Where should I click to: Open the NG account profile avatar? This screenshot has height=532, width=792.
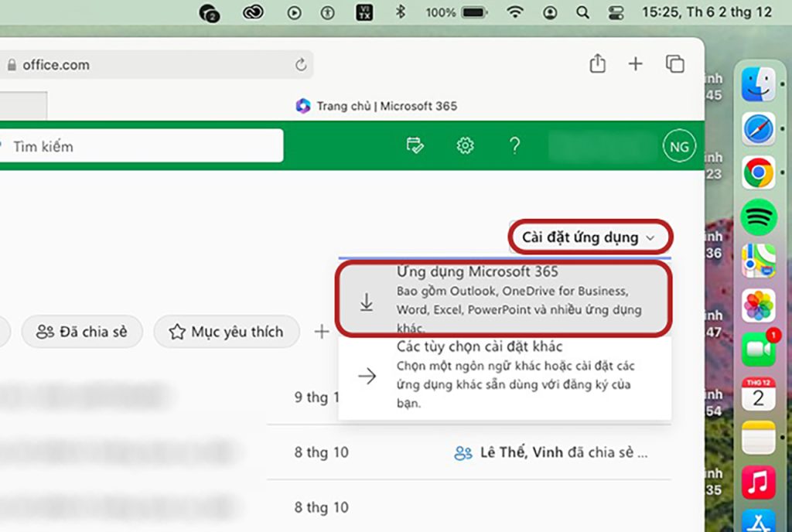click(x=679, y=145)
